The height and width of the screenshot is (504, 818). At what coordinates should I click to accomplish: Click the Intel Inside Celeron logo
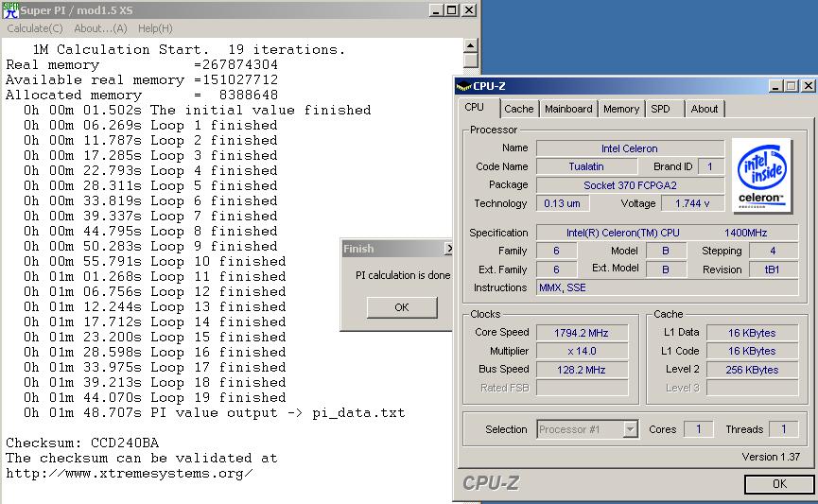click(x=762, y=176)
